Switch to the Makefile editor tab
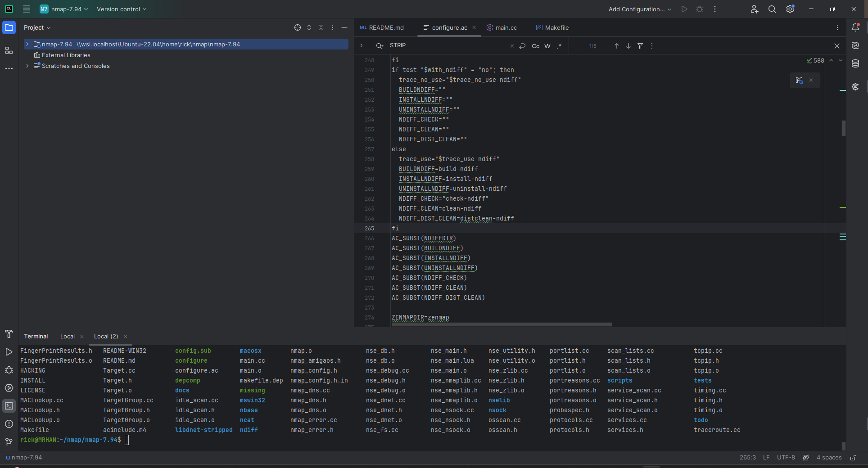This screenshot has height=468, width=868. [x=552, y=27]
